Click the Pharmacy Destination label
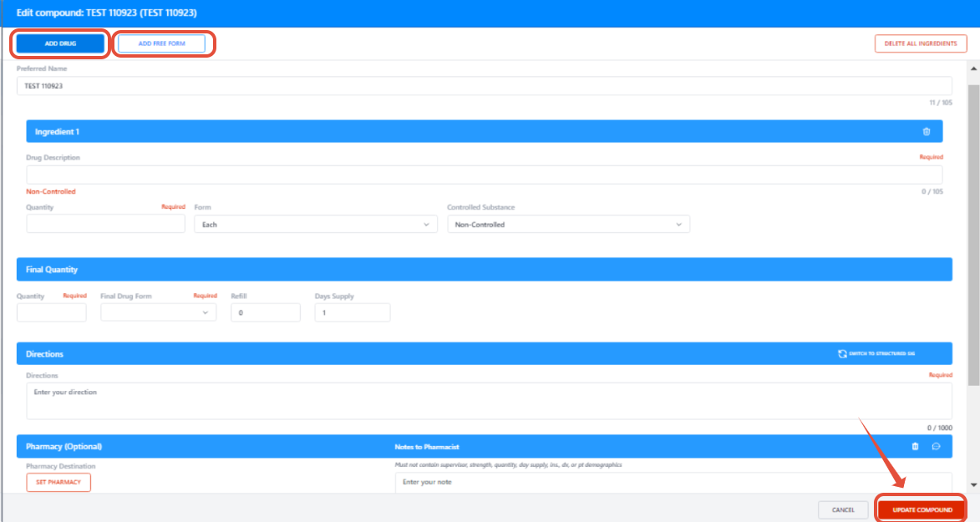This screenshot has width=980, height=522. point(61,466)
